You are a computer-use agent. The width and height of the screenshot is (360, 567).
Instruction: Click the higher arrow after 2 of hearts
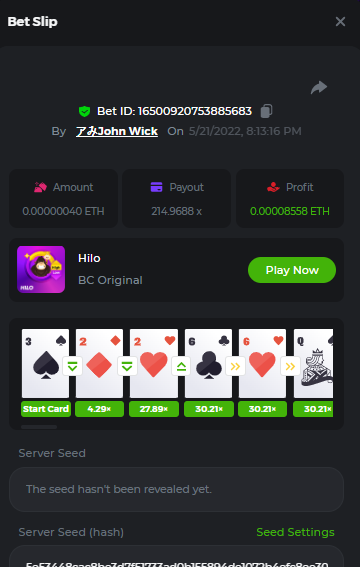(181, 366)
